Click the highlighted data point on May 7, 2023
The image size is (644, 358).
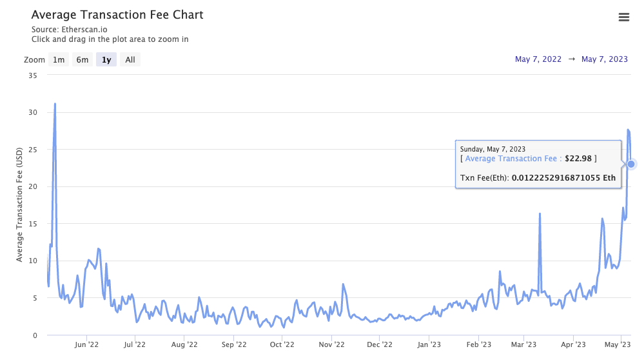(631, 164)
